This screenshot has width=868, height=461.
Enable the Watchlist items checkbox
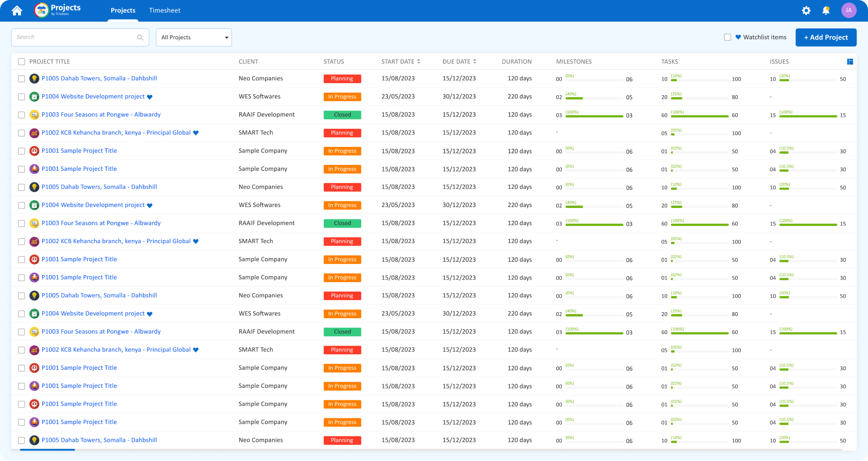point(728,38)
